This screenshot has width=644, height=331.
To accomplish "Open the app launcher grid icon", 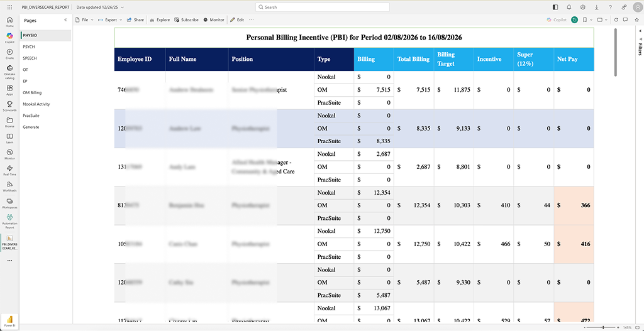I will 10,7.
